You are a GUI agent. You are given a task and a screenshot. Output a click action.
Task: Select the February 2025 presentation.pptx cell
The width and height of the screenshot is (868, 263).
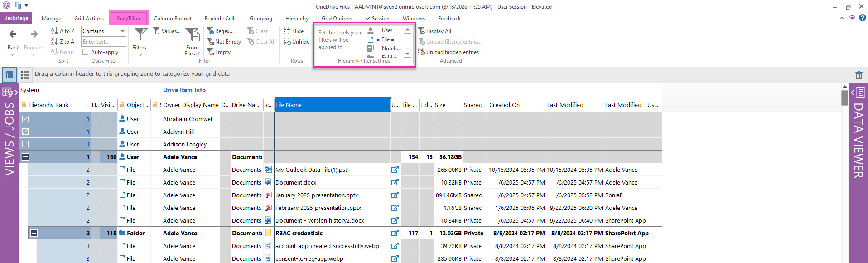pyautogui.click(x=332, y=208)
